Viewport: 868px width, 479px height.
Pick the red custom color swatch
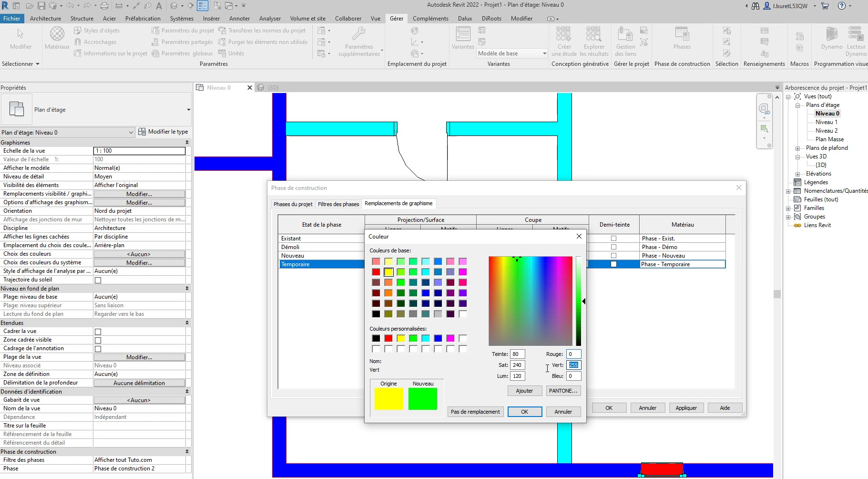[x=388, y=338]
